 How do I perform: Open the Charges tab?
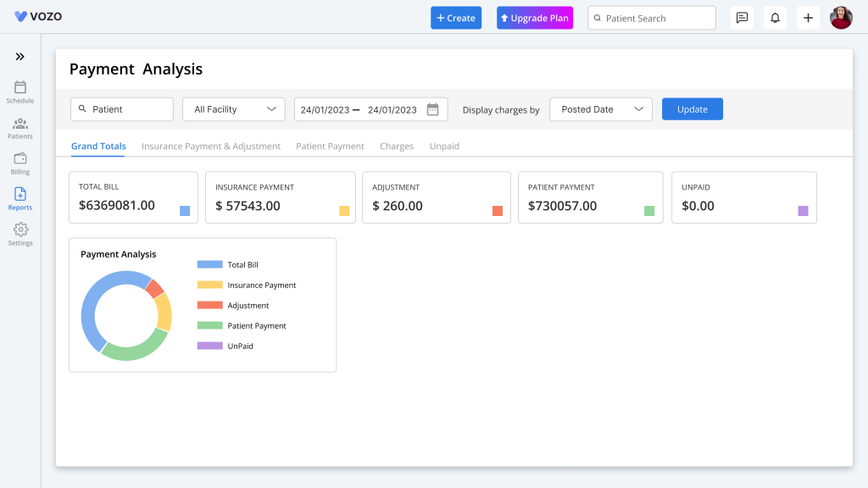(x=397, y=146)
